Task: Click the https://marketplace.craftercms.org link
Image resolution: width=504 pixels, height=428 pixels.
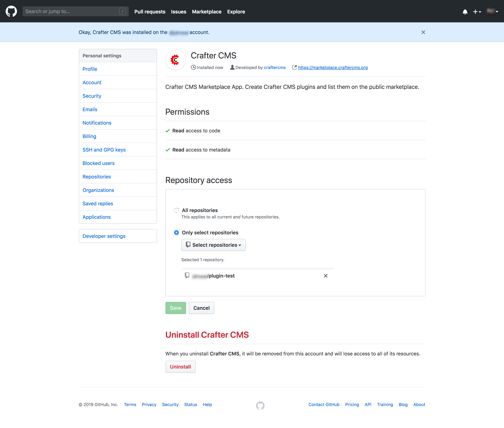Action: click(x=333, y=67)
